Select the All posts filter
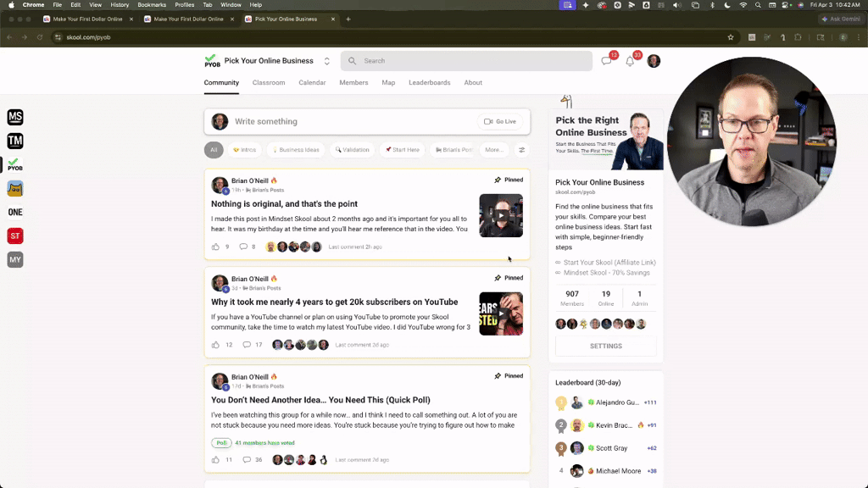 (214, 149)
